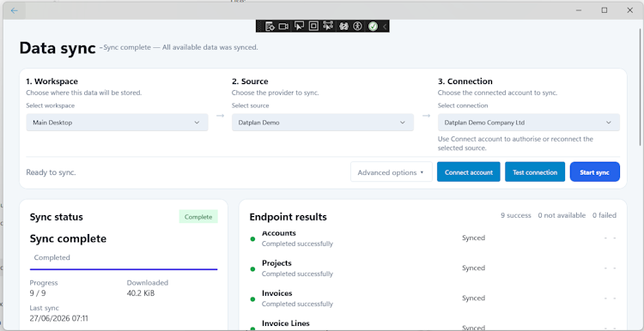Image resolution: width=644 pixels, height=331 pixels.
Task: Click the '0 not available' count
Action: pyautogui.click(x=562, y=215)
